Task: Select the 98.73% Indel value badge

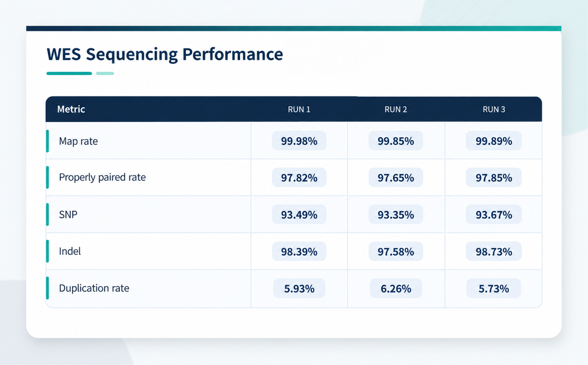Action: (494, 252)
